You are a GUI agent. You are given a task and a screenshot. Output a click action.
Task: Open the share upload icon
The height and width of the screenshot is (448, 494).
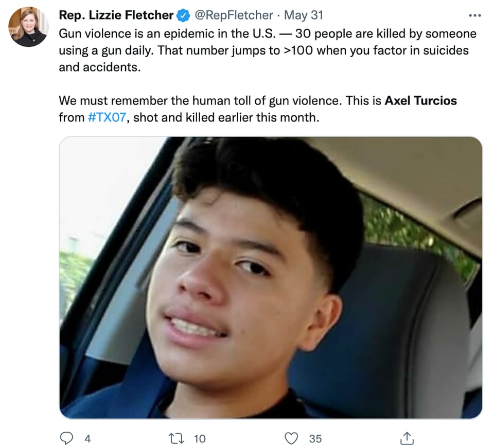click(x=407, y=438)
